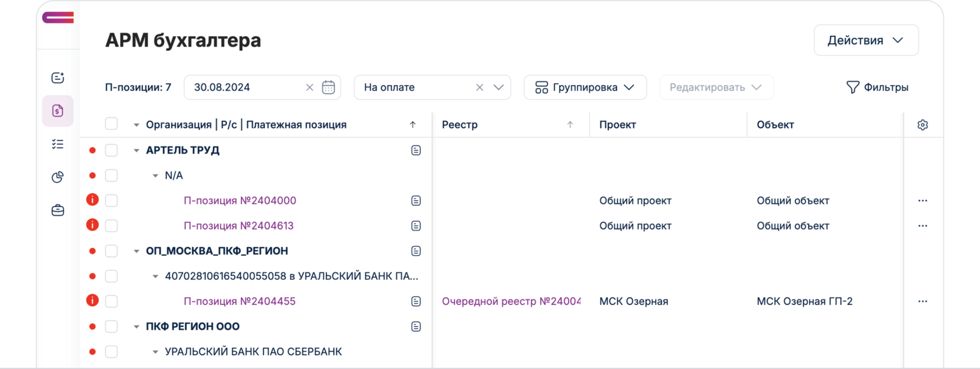Click the briefcase icon in the sidebar
Screen dimensions: 980x369
(x=58, y=210)
